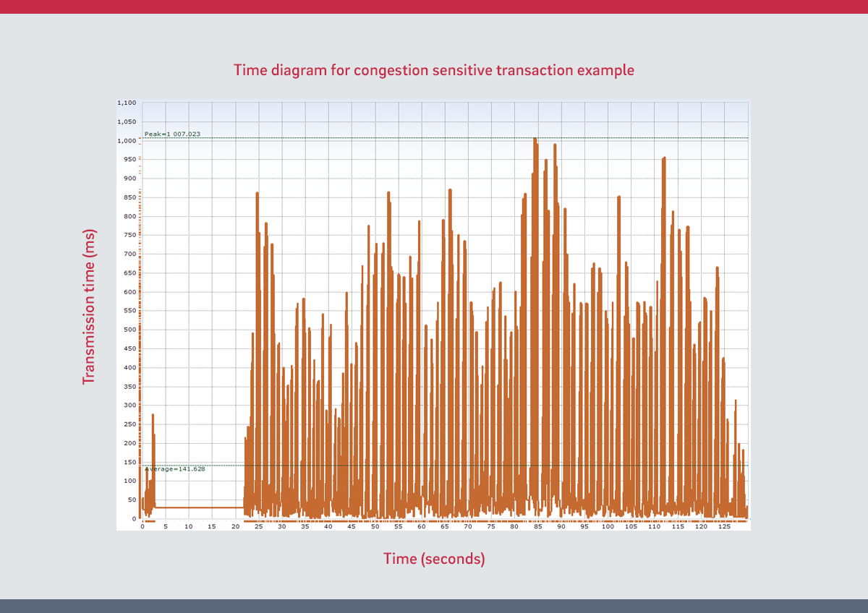Click the chart title about congestion sensitive transaction
The width and height of the screenshot is (868, 613).
tap(434, 70)
